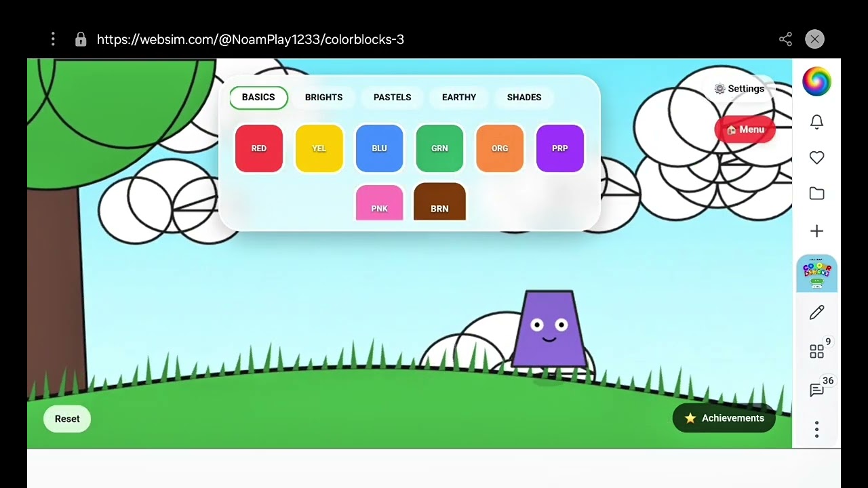This screenshot has height=488, width=868.
Task: Pick the ORG orange color swatch
Action: click(x=500, y=148)
